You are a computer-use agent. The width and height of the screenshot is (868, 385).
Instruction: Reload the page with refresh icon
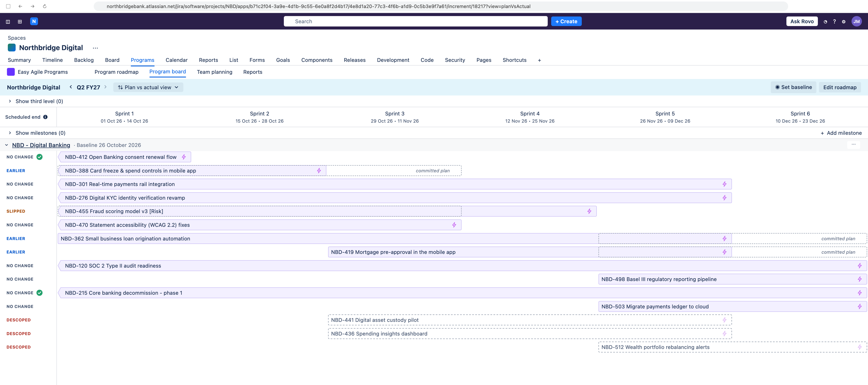pos(44,6)
